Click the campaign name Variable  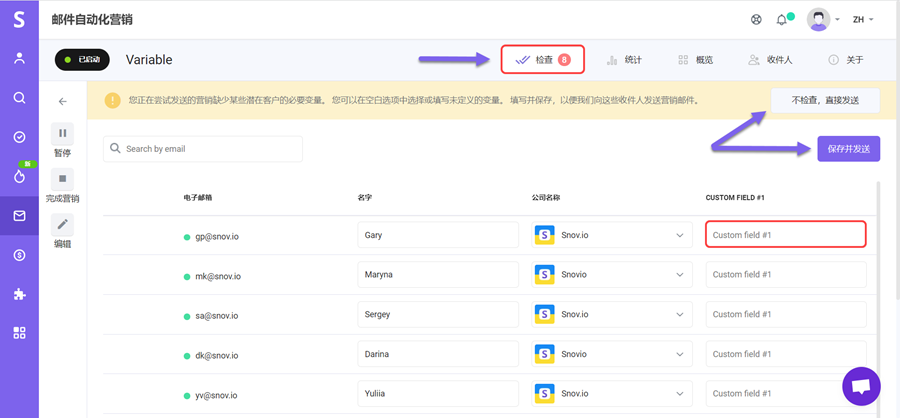[149, 60]
